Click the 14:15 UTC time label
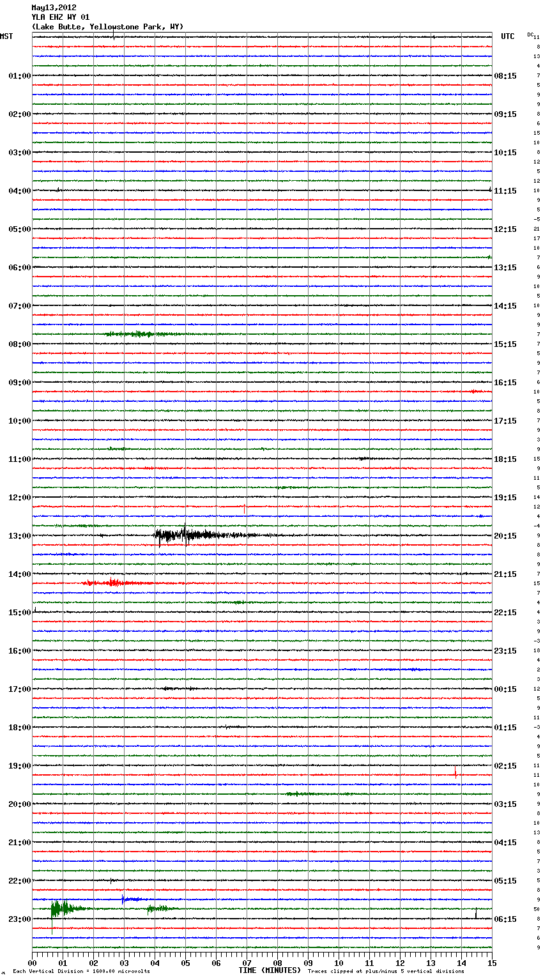543x980 pixels. tap(505, 306)
